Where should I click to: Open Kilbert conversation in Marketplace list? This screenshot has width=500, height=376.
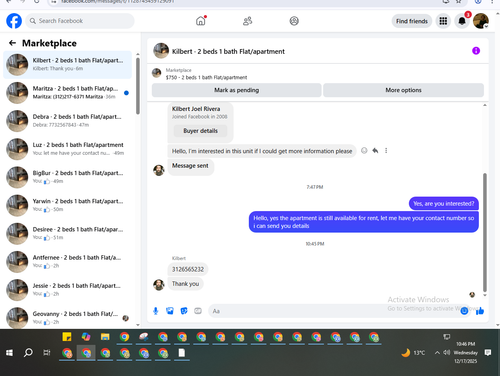[x=68, y=64]
